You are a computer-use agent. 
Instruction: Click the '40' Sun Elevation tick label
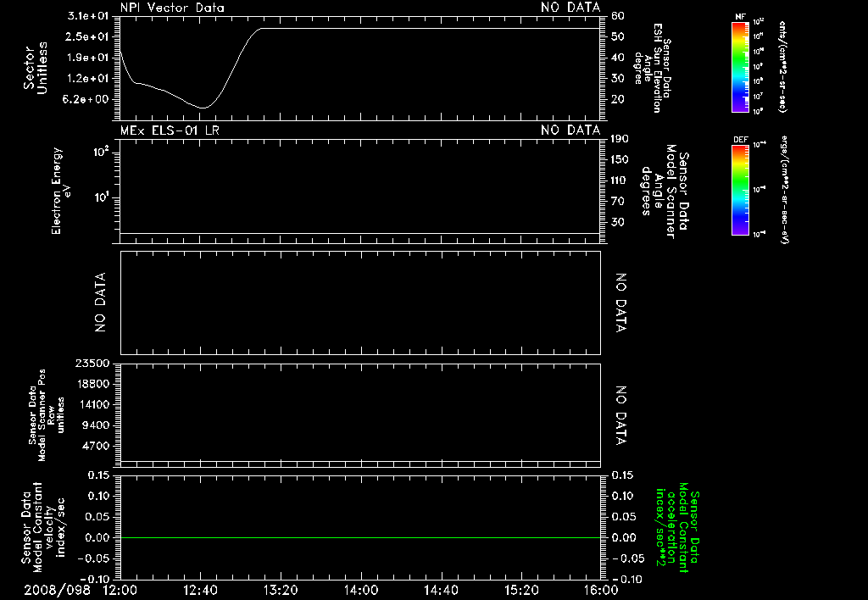pos(618,58)
